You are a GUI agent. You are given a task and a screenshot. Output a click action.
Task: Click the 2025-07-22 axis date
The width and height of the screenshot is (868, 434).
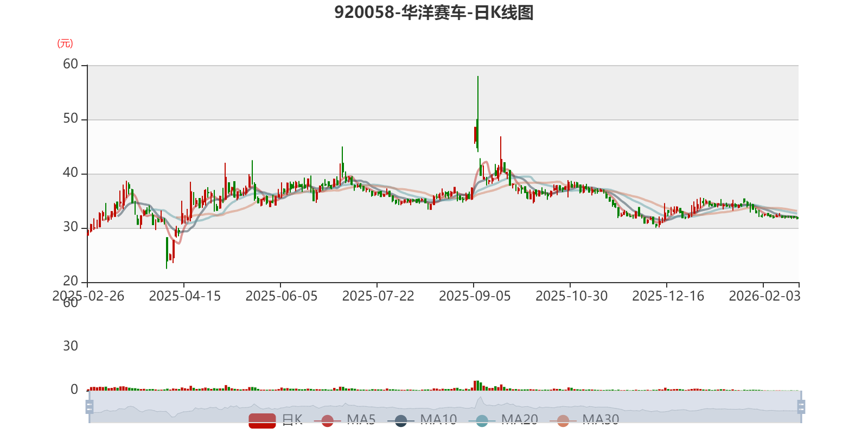pyautogui.click(x=378, y=296)
